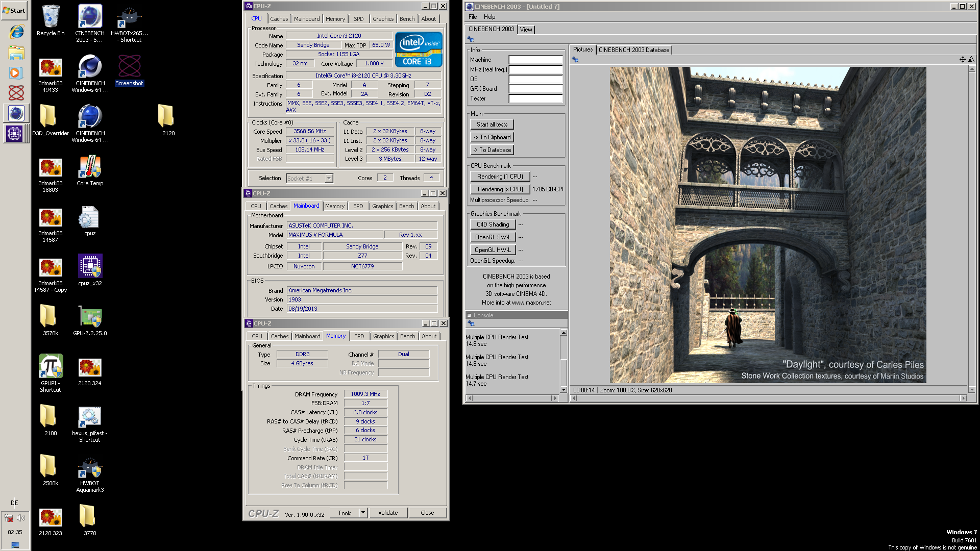Open 3dmark03 49433 desktop icon
Screen dimensions: 980x551
tap(50, 73)
